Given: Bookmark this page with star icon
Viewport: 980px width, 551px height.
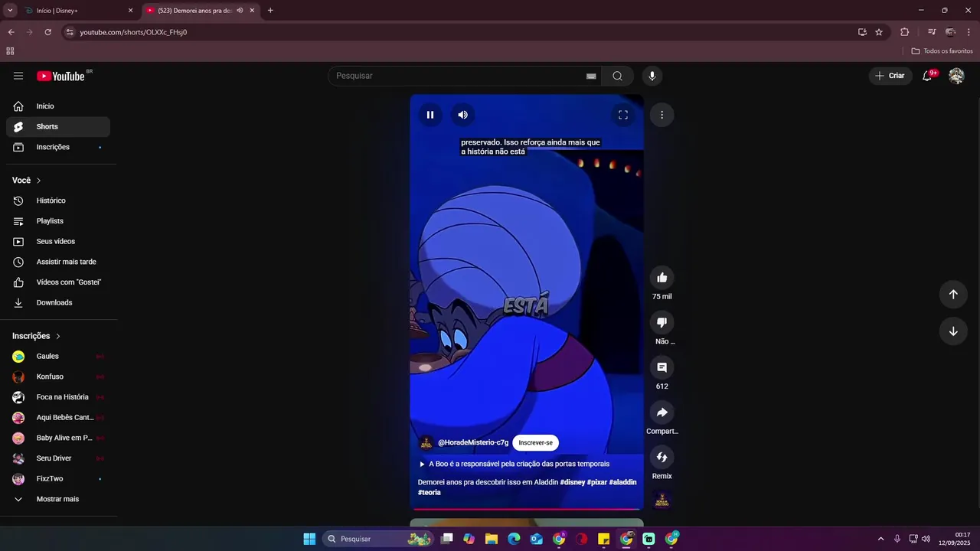Looking at the screenshot, I should coord(879,32).
